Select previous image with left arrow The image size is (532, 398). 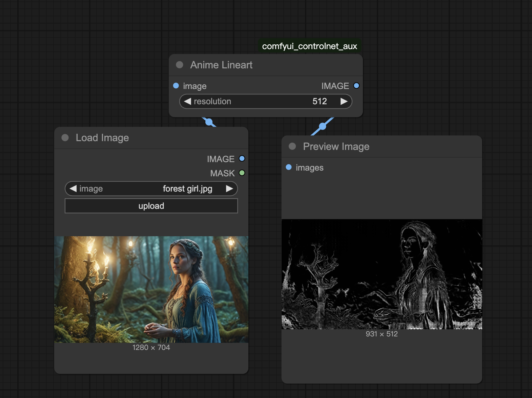[x=73, y=189]
